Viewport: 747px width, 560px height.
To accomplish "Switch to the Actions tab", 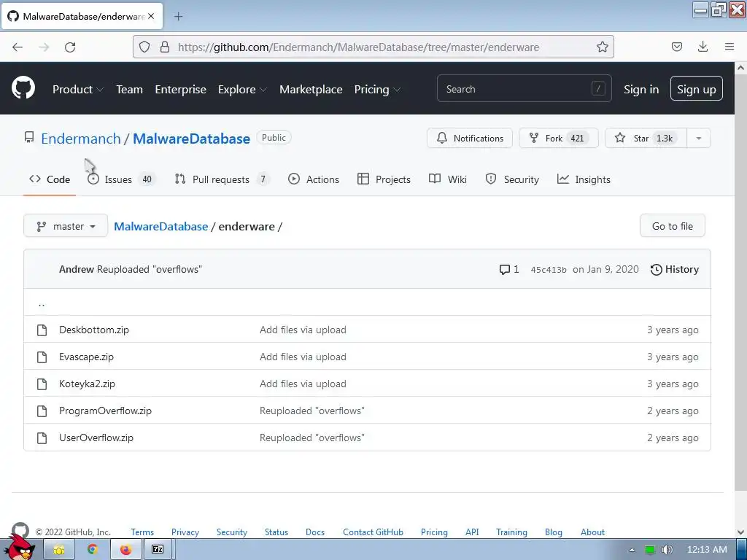I will point(314,179).
